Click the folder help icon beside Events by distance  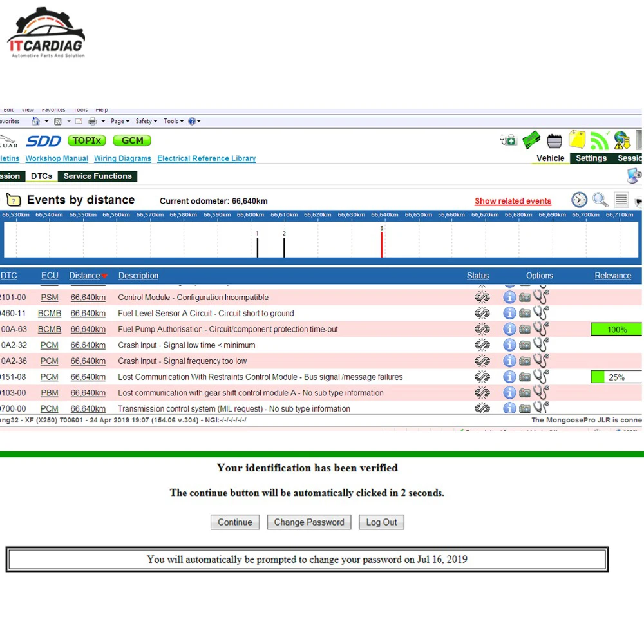coord(14,200)
